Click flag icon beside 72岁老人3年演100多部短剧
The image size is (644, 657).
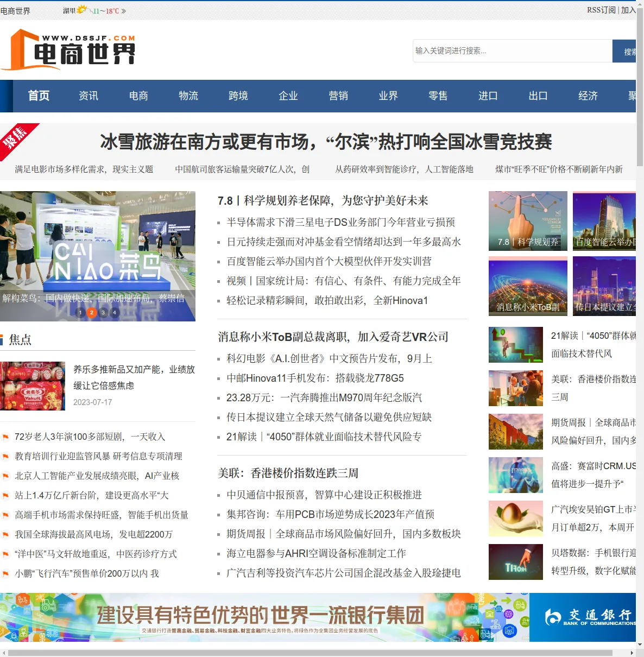click(x=5, y=437)
